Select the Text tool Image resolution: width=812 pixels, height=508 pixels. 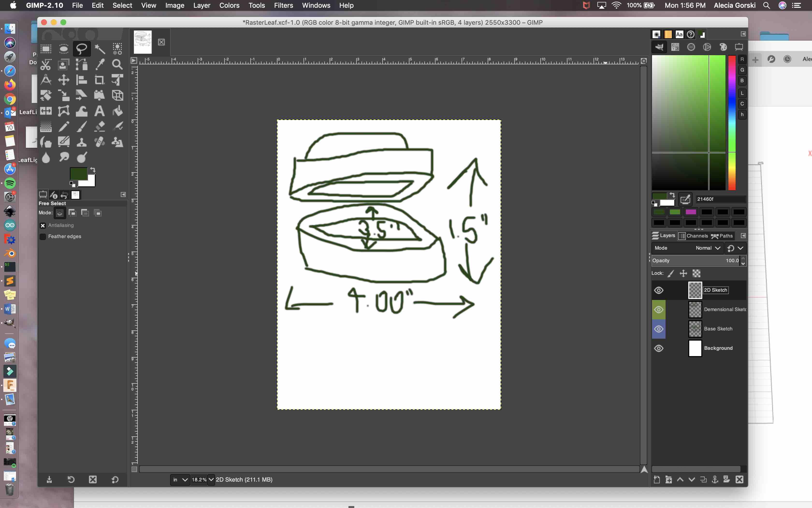[100, 111]
